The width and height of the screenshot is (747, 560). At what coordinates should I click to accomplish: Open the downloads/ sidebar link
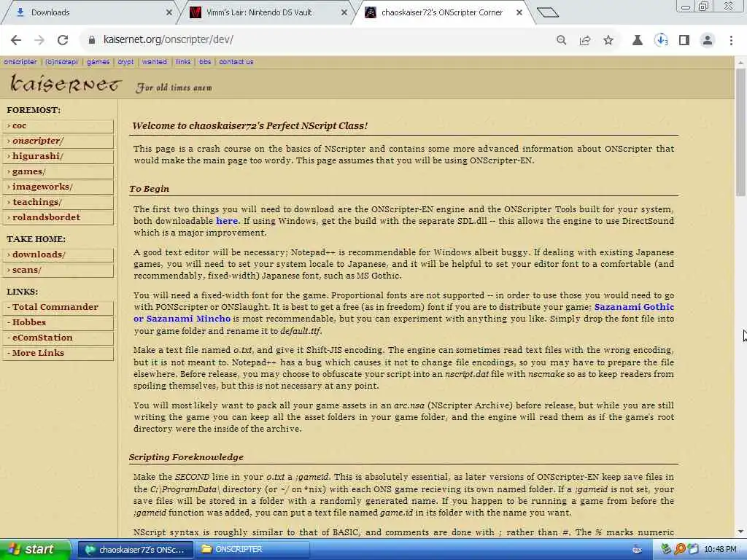58,254
